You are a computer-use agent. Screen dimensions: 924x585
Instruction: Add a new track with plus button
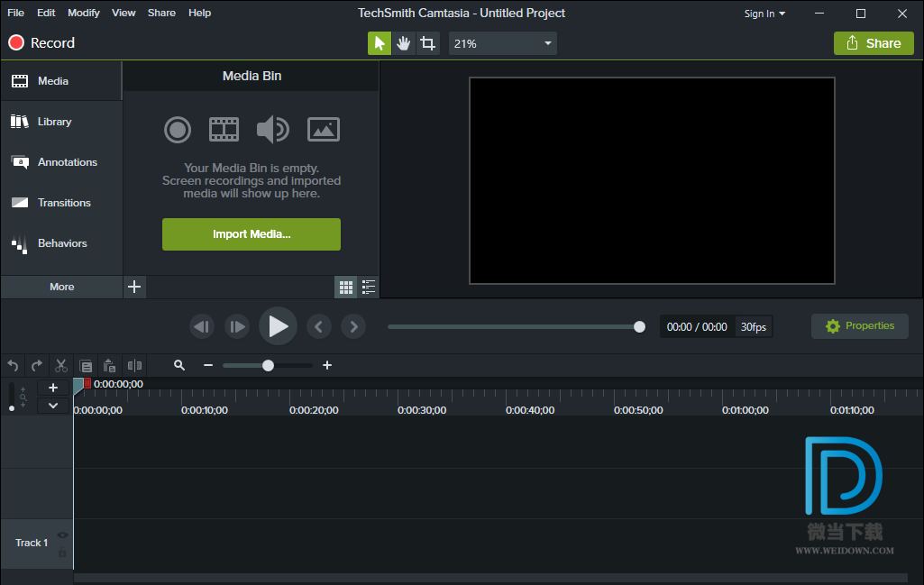click(53, 388)
